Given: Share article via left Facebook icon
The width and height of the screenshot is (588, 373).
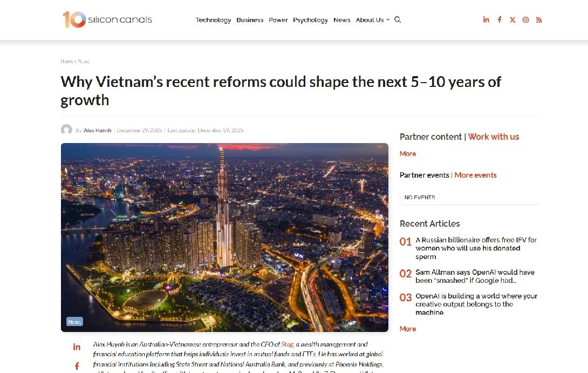Looking at the screenshot, I should pos(77,366).
